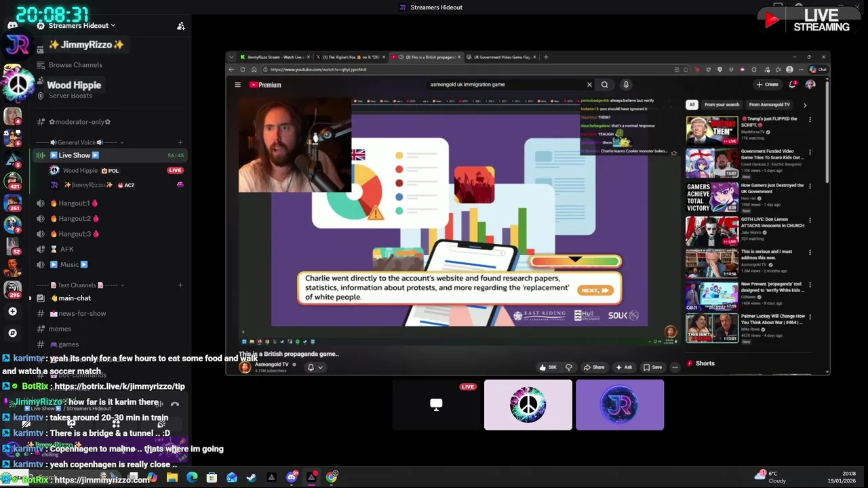Switch to The Vigilant Fox X tab
This screenshot has height=488, width=868.
[x=350, y=57]
